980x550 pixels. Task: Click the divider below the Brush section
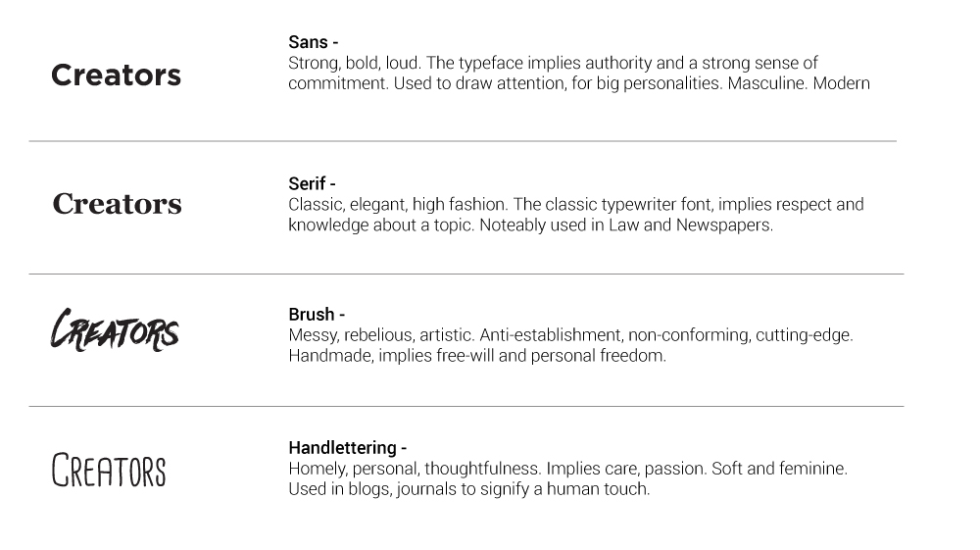click(x=466, y=406)
